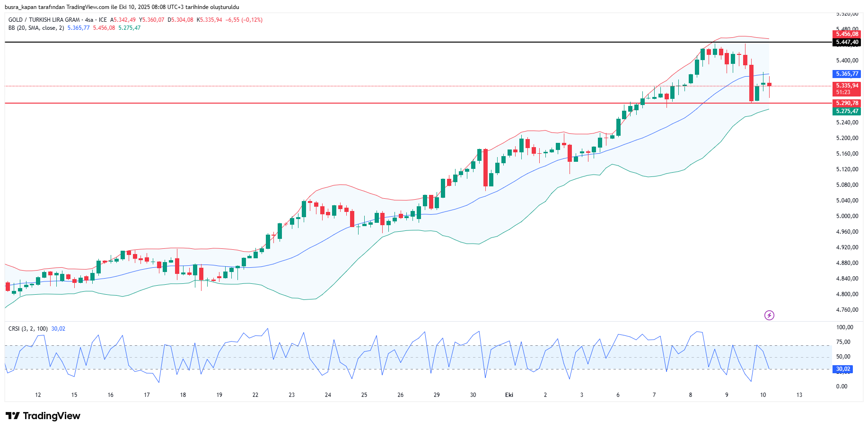This screenshot has height=430, width=868.
Task: Click the date label 13 on time axis
Action: (x=799, y=395)
